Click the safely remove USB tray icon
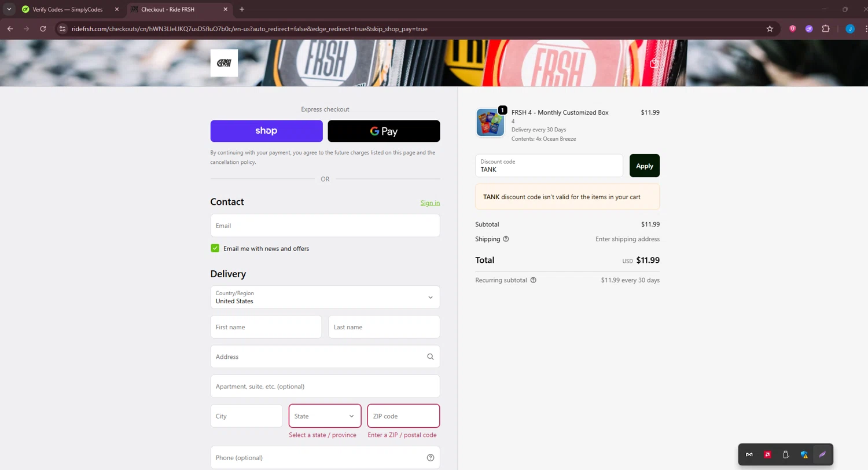868x470 pixels. click(785, 454)
